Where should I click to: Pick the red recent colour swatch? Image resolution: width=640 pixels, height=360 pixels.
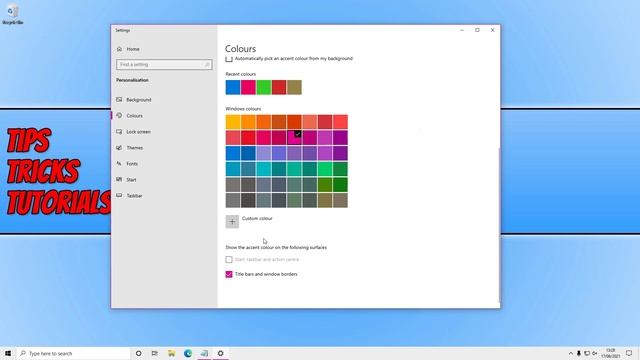pos(279,87)
